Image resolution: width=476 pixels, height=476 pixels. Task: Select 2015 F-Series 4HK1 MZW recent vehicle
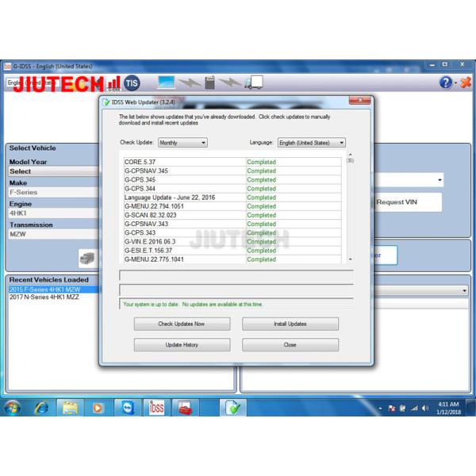coord(54,290)
